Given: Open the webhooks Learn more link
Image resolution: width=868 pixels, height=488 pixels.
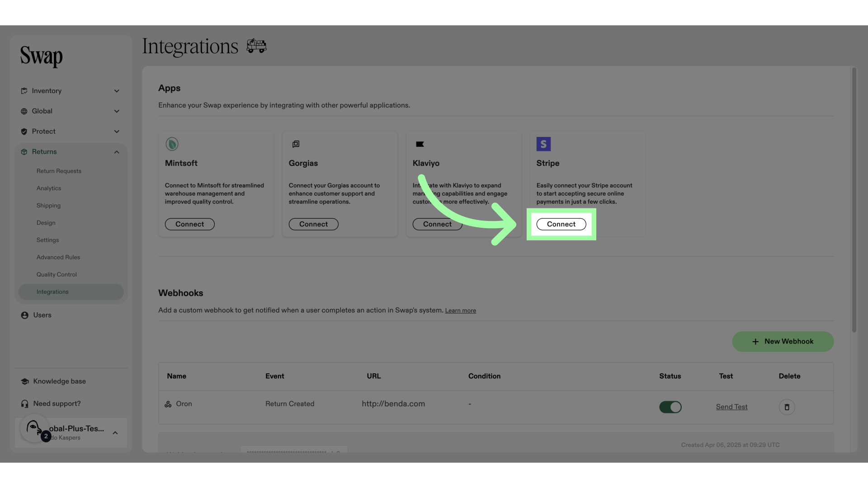Looking at the screenshot, I should [460, 310].
